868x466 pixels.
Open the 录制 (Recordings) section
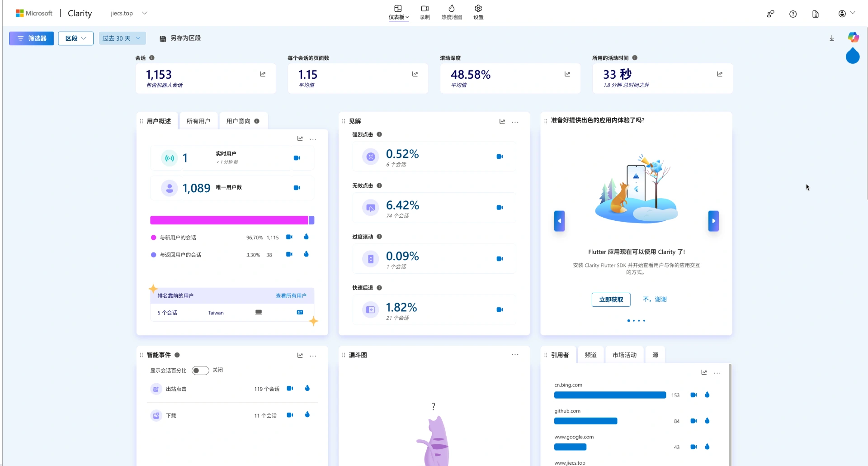(425, 12)
